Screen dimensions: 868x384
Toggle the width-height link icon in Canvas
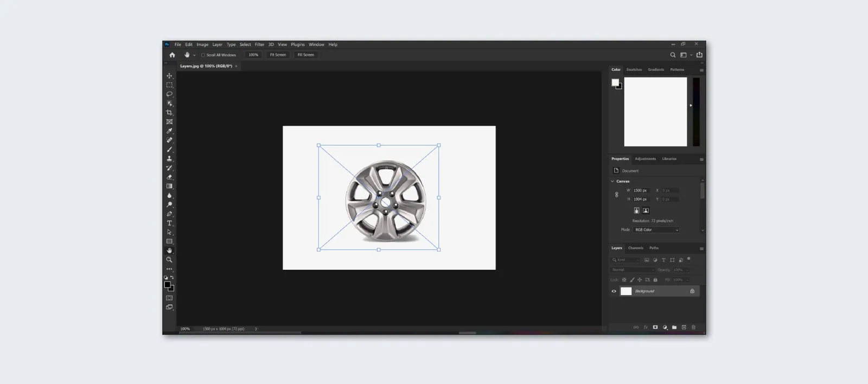pos(616,195)
